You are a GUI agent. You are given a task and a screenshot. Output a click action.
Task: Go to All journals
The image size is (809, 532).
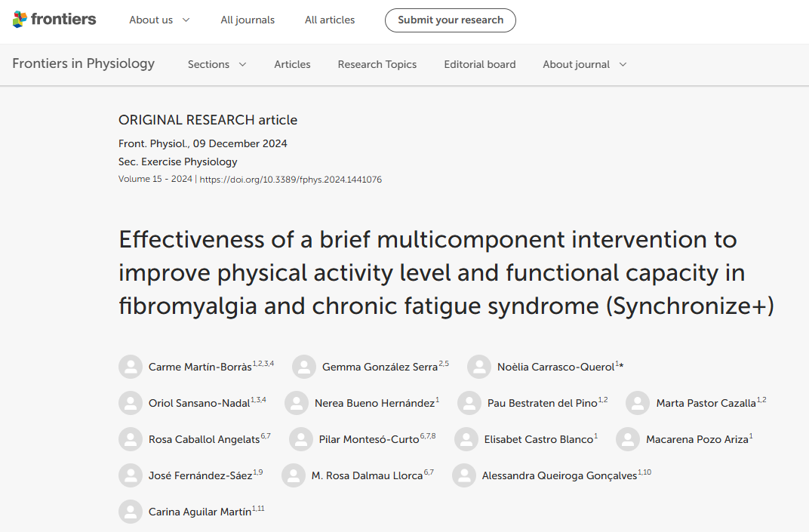point(248,20)
